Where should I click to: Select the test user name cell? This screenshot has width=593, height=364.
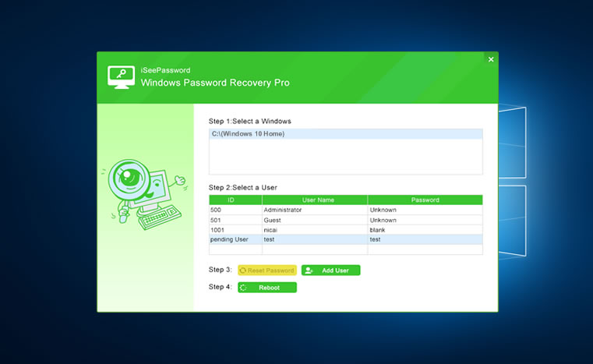(x=315, y=239)
